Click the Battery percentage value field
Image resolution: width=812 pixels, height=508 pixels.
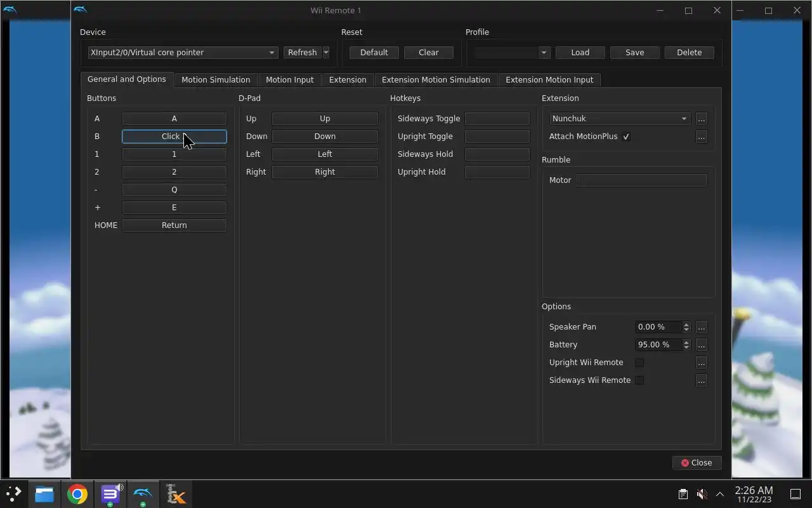point(658,345)
